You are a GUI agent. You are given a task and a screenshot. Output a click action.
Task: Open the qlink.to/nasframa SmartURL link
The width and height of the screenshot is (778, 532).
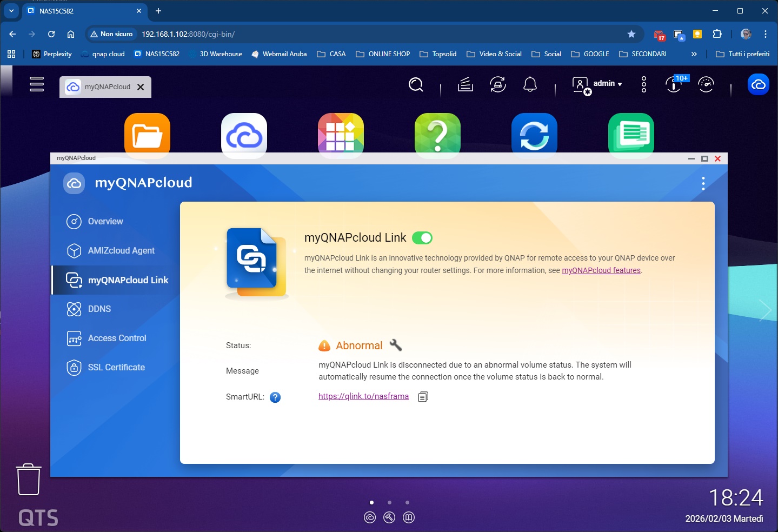click(x=363, y=396)
